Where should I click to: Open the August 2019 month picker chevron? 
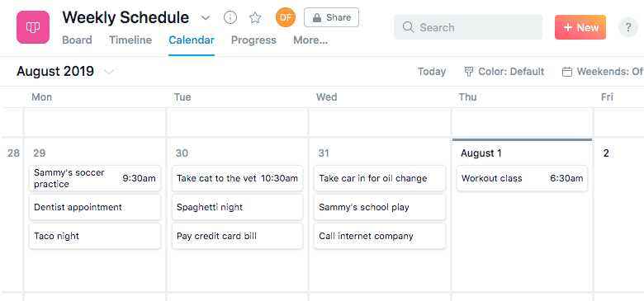(109, 73)
